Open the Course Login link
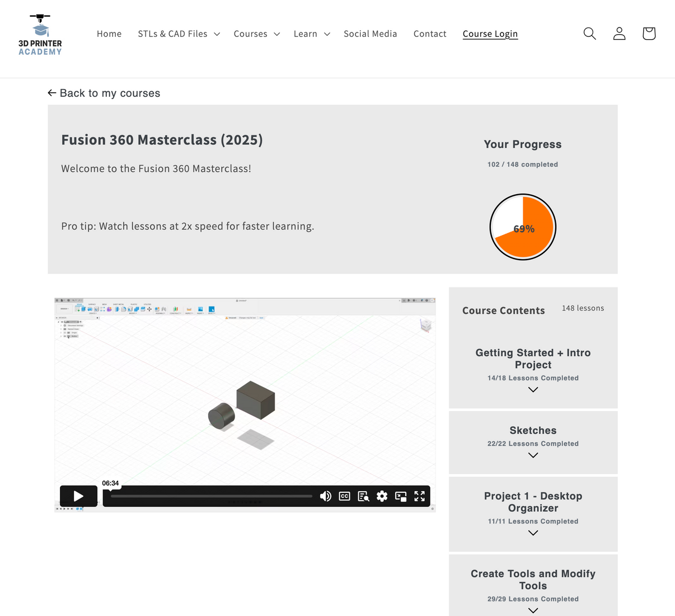Screen dimensions: 675x616 (490, 34)
